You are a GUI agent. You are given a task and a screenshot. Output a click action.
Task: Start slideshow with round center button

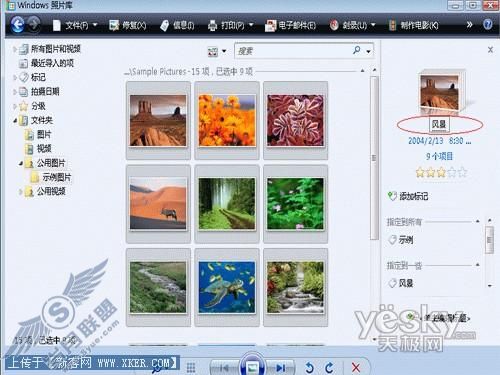coord(252,366)
